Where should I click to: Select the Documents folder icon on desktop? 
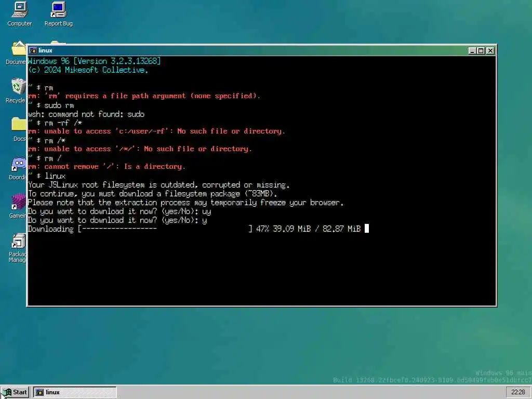coord(17,53)
